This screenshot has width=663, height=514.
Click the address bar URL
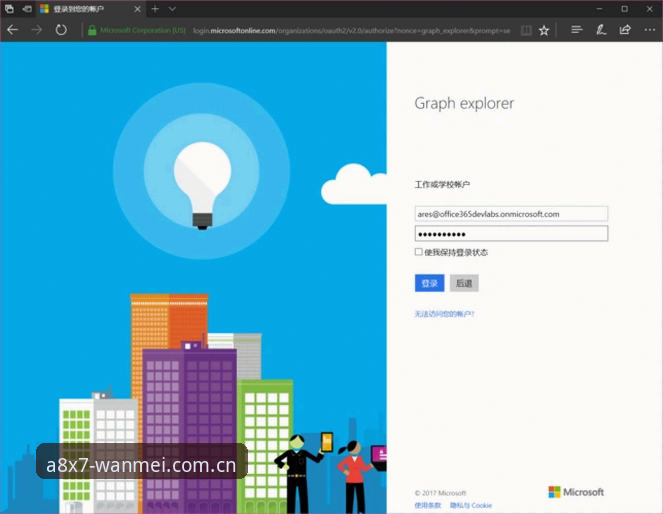coord(351,30)
